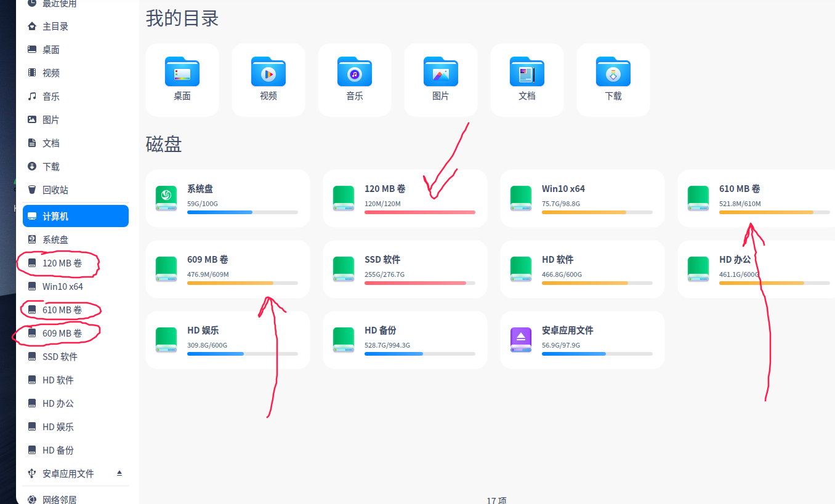
Task: Open HD 备份 from the sidebar
Action: pos(76,450)
